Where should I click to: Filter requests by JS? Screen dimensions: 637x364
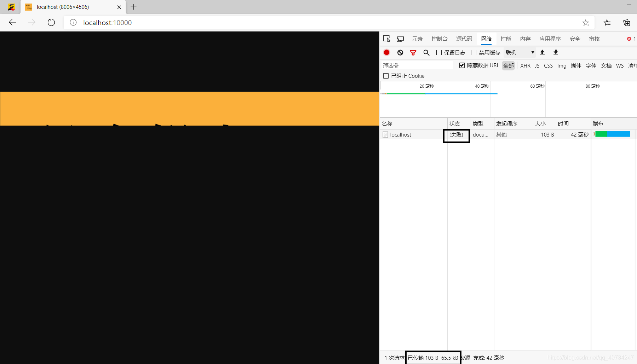[x=537, y=65]
